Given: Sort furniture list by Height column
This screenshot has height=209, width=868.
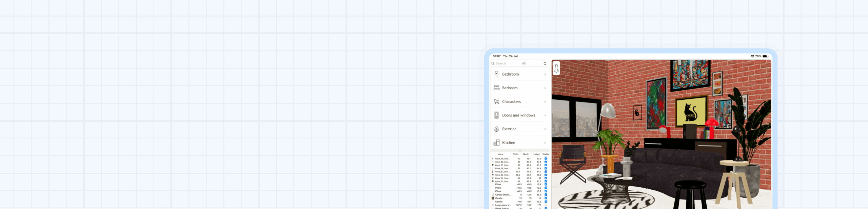Looking at the screenshot, I should pyautogui.click(x=536, y=154).
